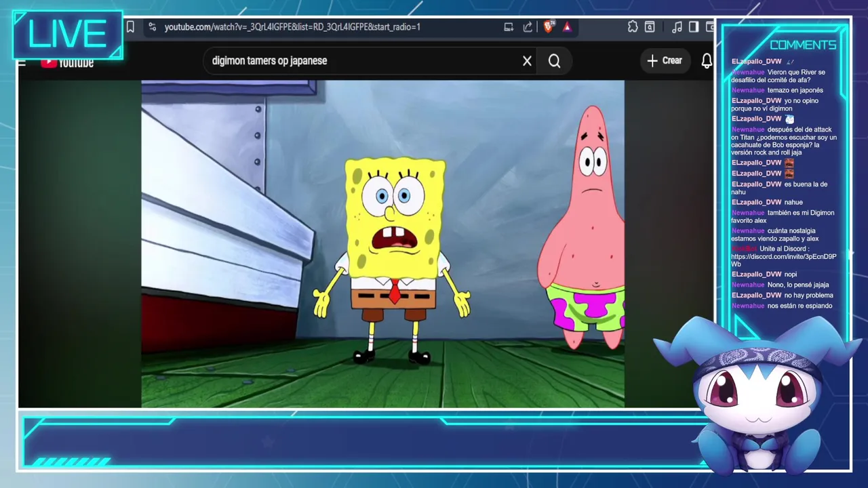Click the COMMENTS panel header

click(803, 45)
